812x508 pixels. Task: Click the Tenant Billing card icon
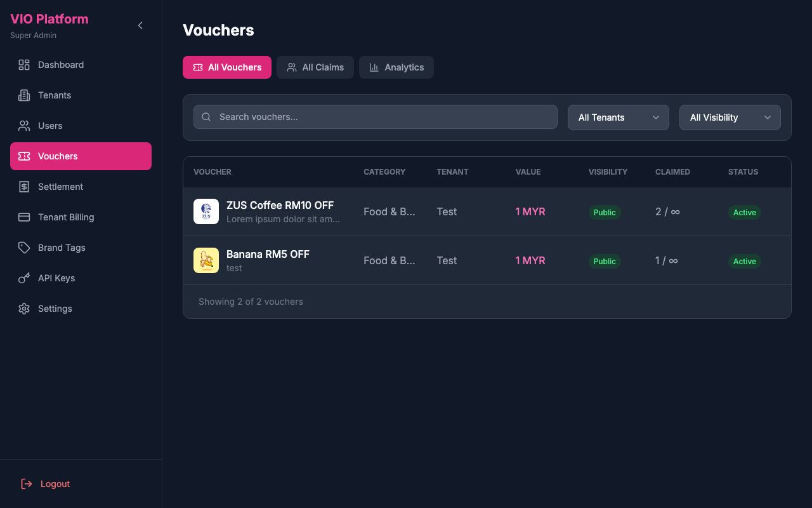[23, 217]
